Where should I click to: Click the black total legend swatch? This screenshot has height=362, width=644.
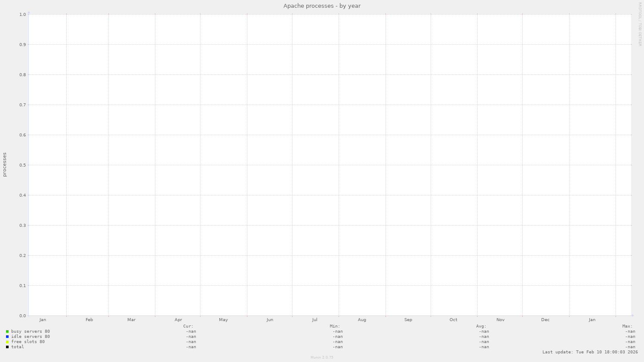click(7, 347)
